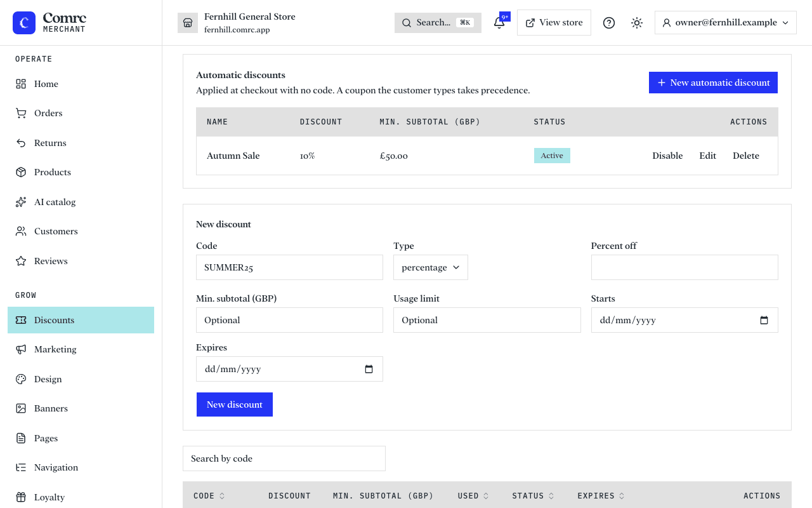Disable the Autumn Sale discount

tap(667, 156)
